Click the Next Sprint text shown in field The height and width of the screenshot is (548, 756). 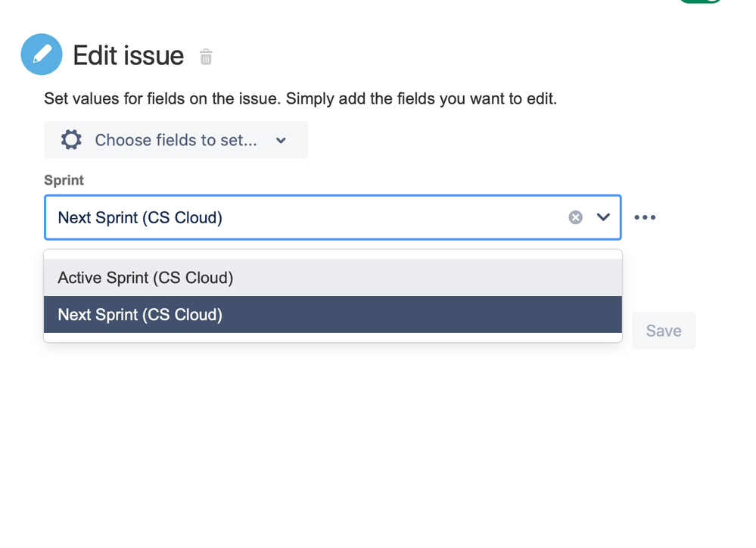tap(140, 217)
